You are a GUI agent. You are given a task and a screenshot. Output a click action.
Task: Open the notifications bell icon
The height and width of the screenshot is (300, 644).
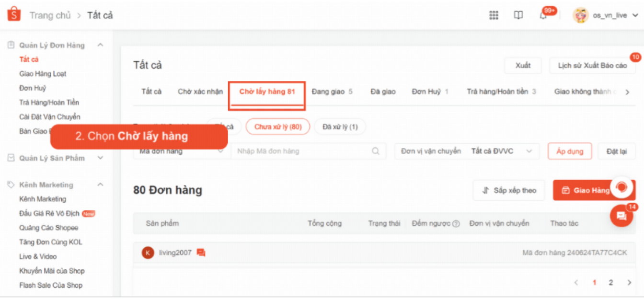click(x=543, y=16)
